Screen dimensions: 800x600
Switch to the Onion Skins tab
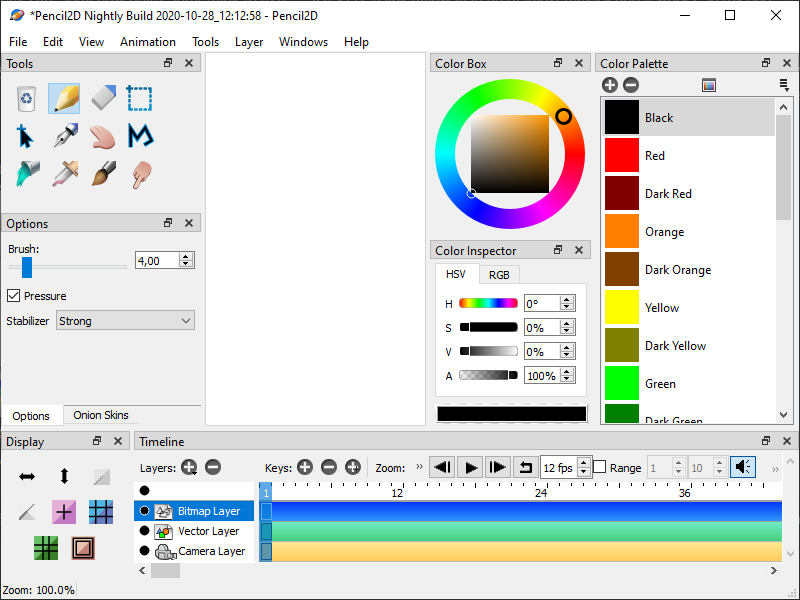101,415
